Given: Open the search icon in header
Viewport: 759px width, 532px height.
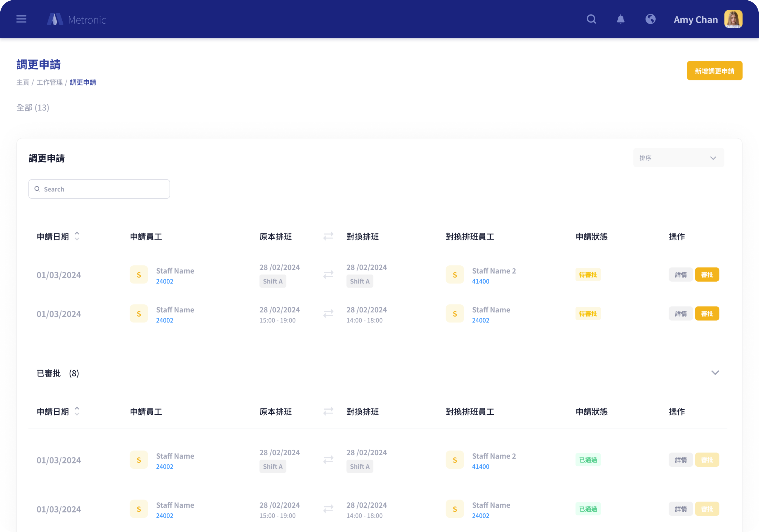Looking at the screenshot, I should (591, 19).
